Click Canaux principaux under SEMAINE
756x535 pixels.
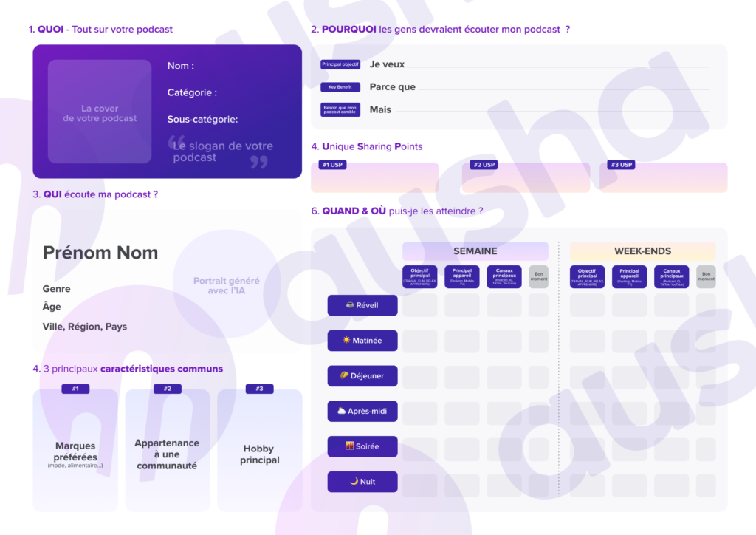504,277
